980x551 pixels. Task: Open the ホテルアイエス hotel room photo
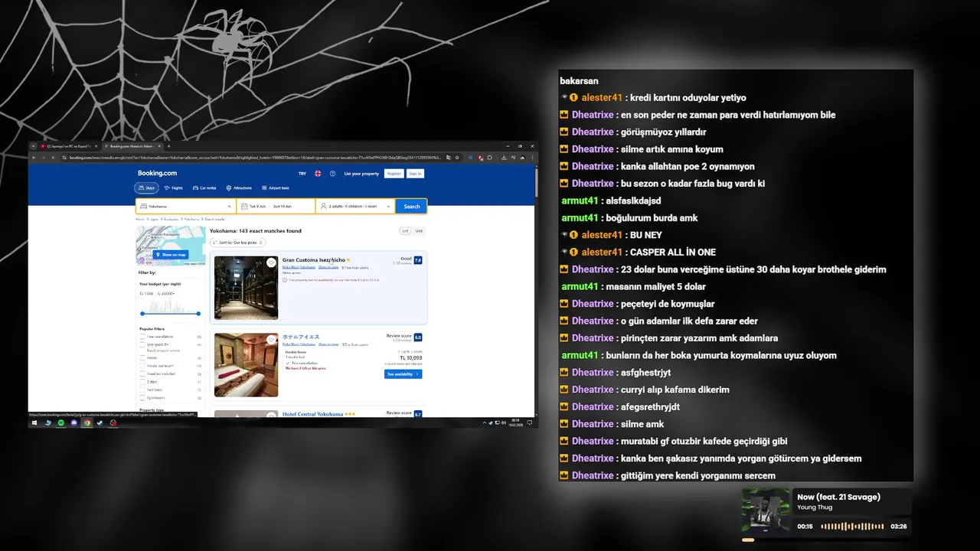[x=246, y=365]
